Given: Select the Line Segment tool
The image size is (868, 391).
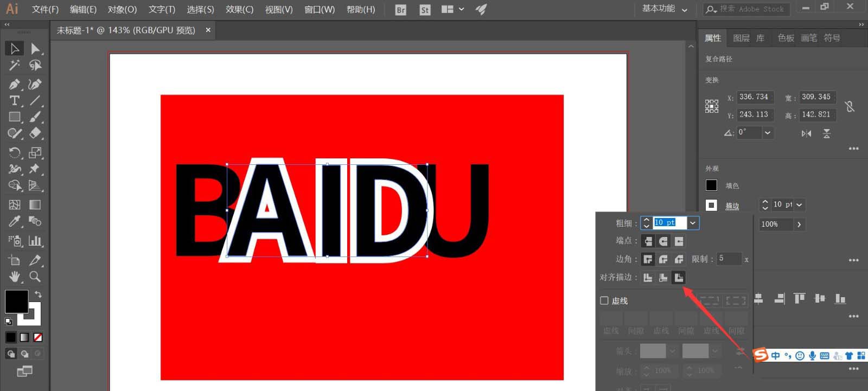Looking at the screenshot, I should (35, 100).
